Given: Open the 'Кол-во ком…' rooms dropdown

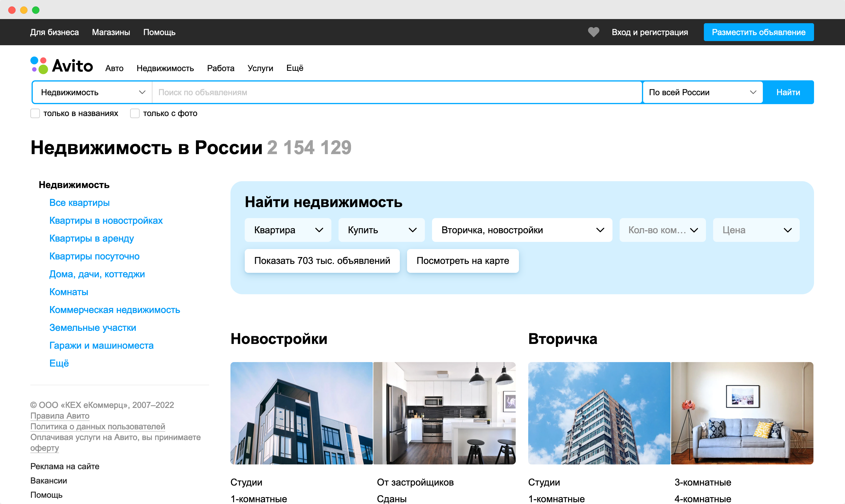Looking at the screenshot, I should coord(662,230).
